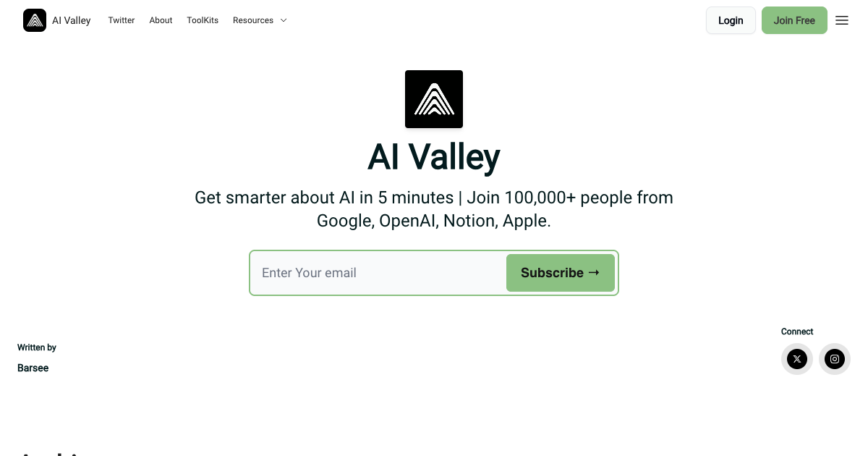Image resolution: width=868 pixels, height=456 pixels.
Task: Click the Connect label above the social icons
Action: [x=797, y=332]
